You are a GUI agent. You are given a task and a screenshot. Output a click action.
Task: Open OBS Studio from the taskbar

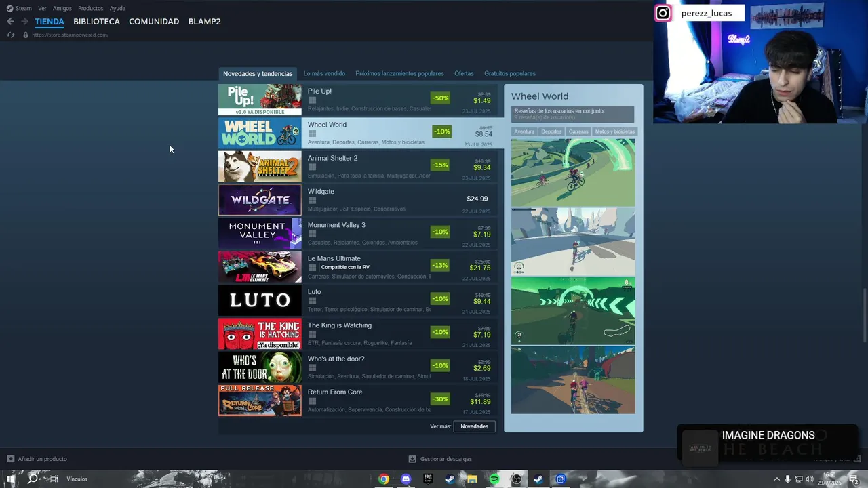coord(517,479)
